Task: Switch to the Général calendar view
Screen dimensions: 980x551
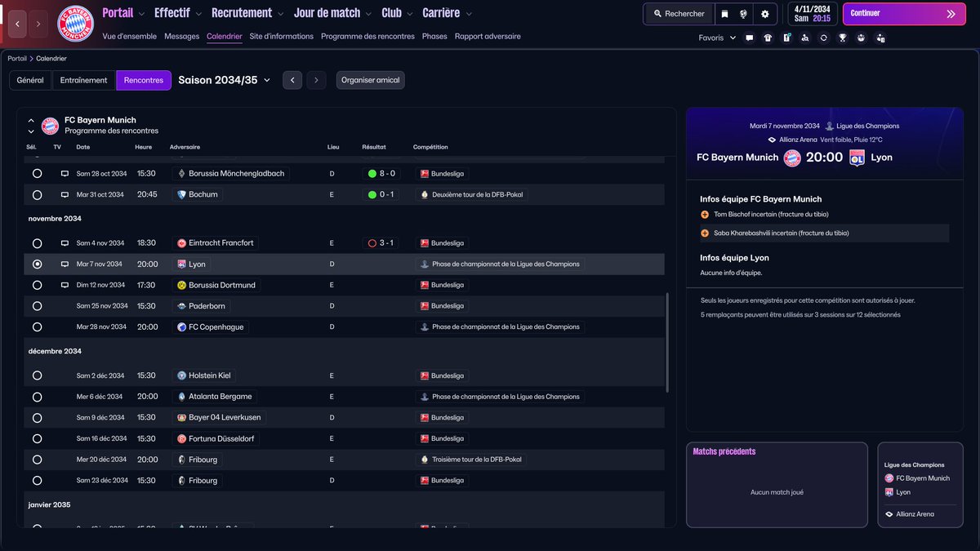Action: tap(30, 80)
